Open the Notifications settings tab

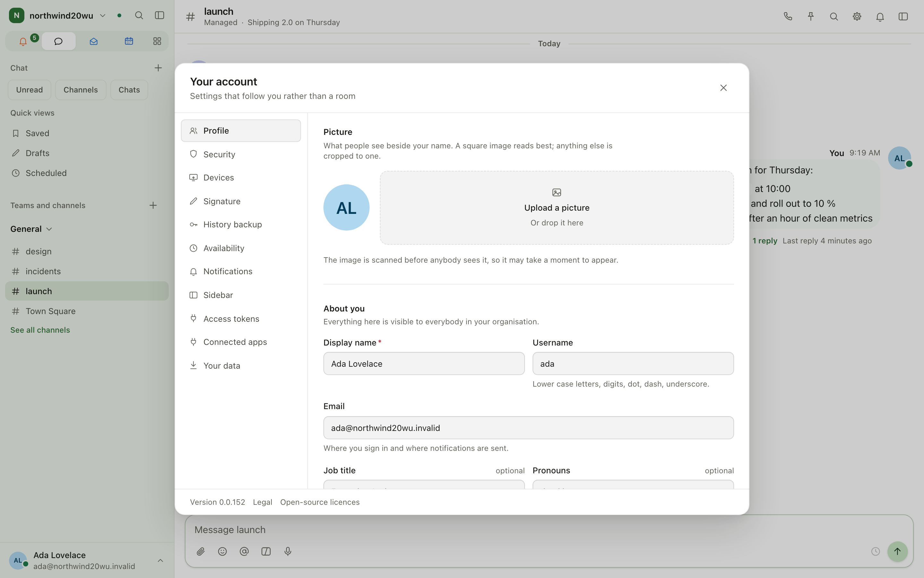click(x=241, y=271)
